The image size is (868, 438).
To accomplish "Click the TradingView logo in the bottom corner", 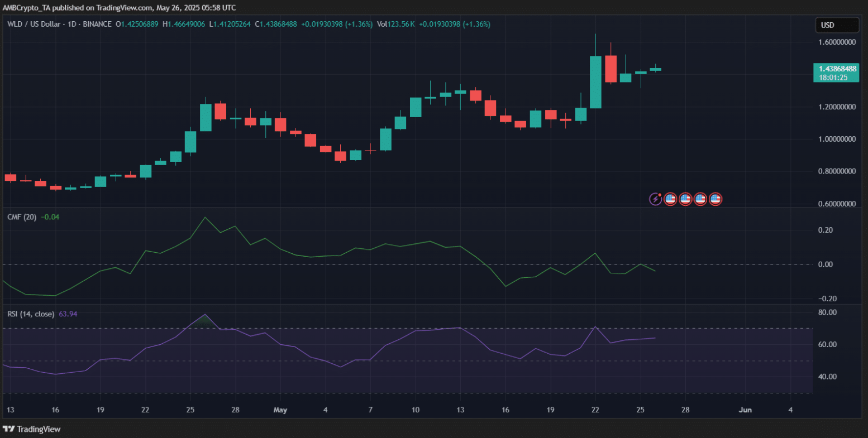I will click(x=32, y=429).
